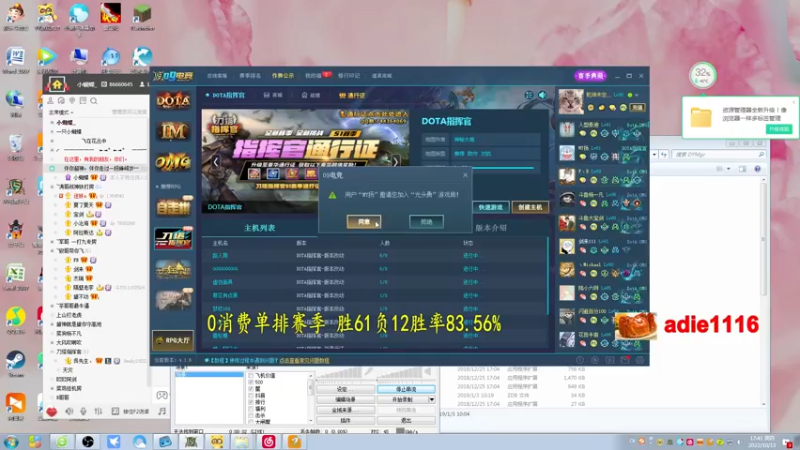The image size is (800, 450).
Task: Select the IM game icon in sidebar
Action: click(x=173, y=131)
